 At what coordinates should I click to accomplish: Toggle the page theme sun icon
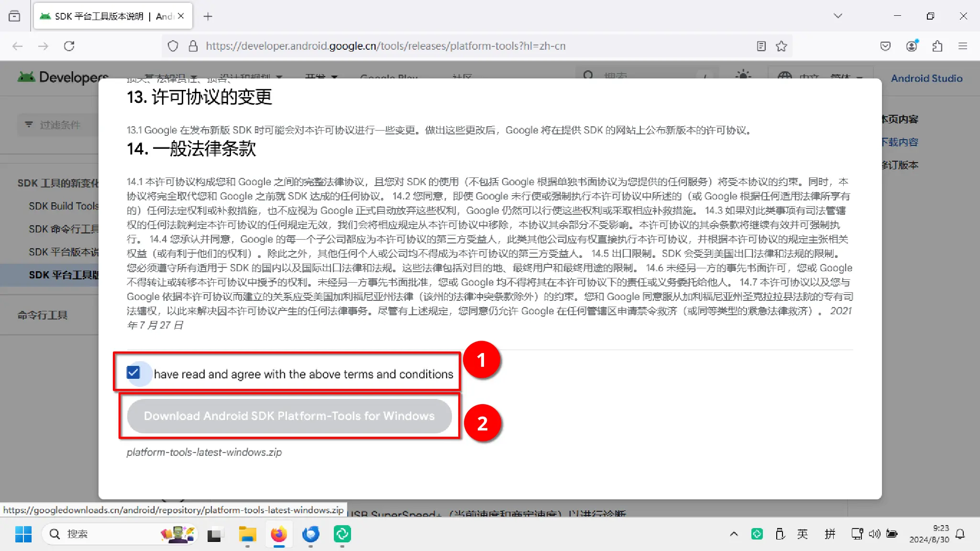743,76
